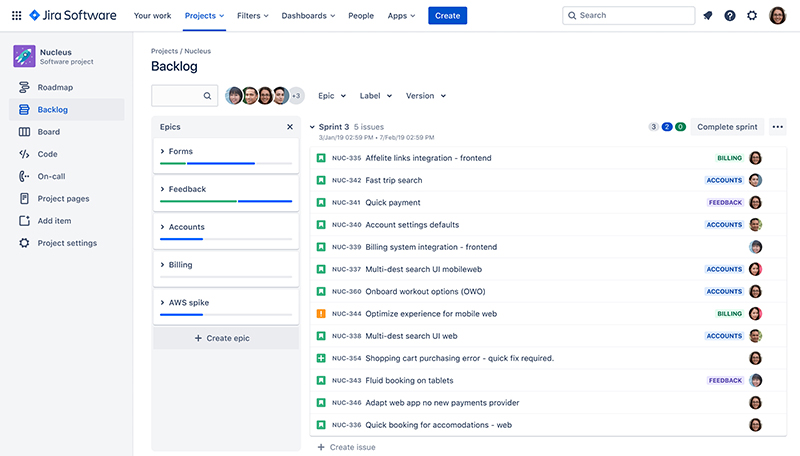This screenshot has width=800, height=456.
Task: Click the backlog search input field
Action: pyautogui.click(x=176, y=96)
